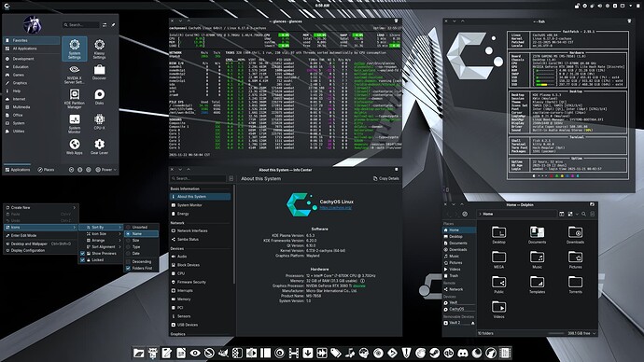Image resolution: width=644 pixels, height=362 pixels.
Task: Select All Applications category
Action: (x=32, y=49)
